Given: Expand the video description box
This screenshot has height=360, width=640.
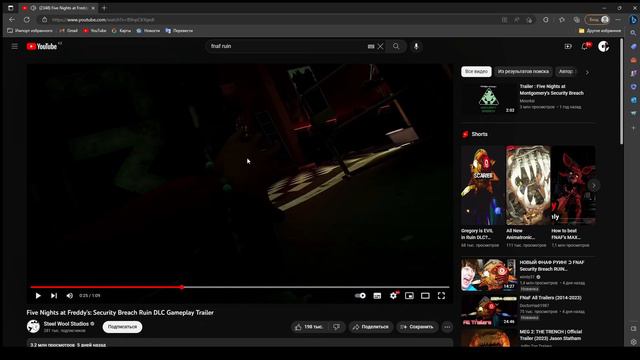Looking at the screenshot, I should 240,343.
